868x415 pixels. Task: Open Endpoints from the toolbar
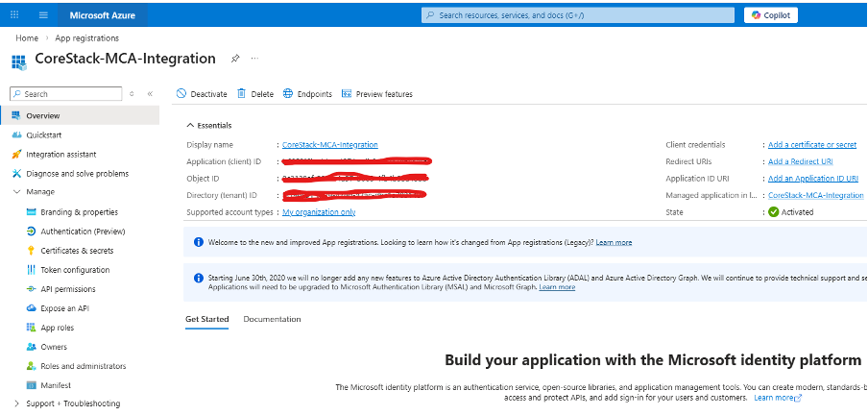[307, 93]
